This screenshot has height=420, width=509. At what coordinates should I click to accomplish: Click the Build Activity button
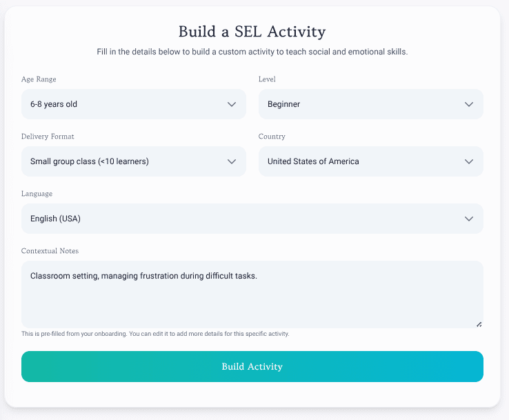[x=252, y=366]
